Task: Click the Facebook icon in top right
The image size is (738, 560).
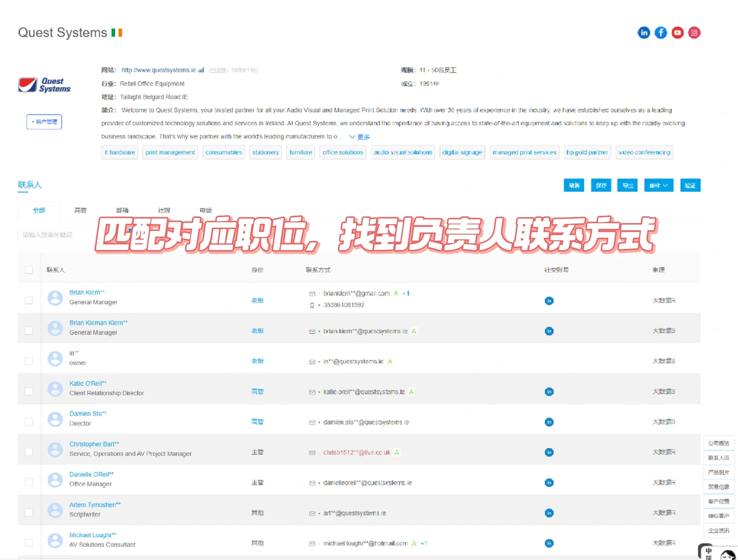Action: click(660, 32)
